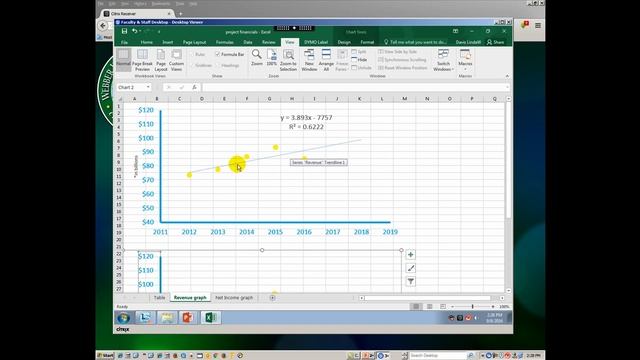Switch to the Home ribbon tab
The image size is (640, 360).
click(x=147, y=42)
